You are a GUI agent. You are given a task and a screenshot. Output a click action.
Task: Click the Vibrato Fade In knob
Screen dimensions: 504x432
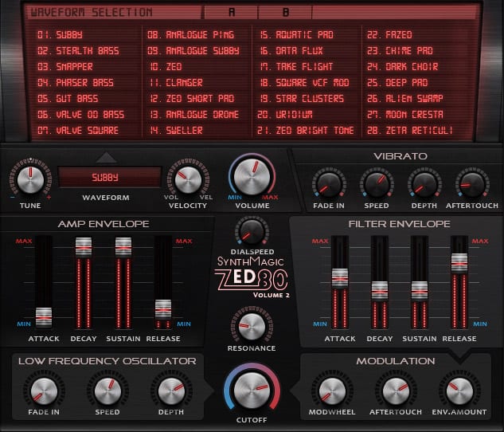[x=329, y=185]
